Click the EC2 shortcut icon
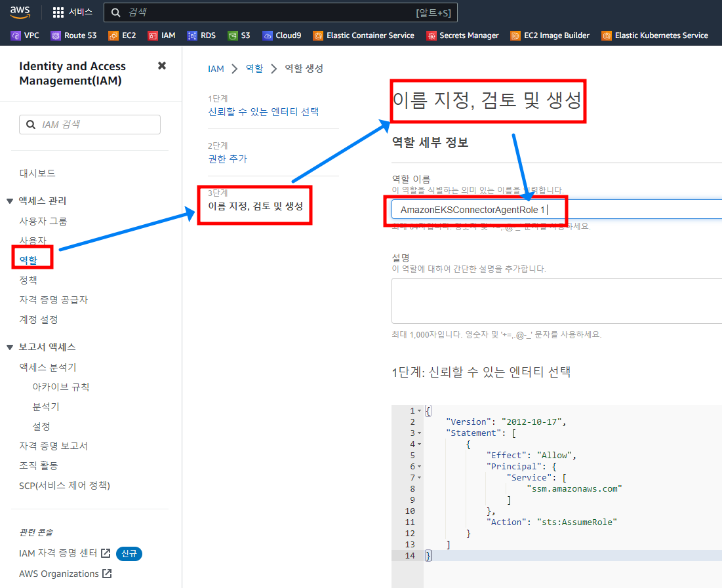722x588 pixels. pos(113,35)
